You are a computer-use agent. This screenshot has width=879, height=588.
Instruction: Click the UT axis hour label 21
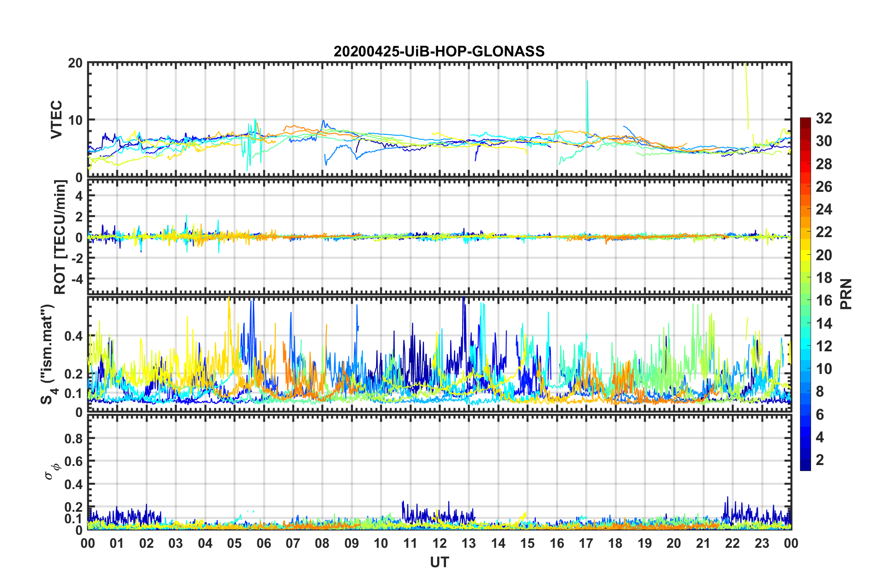703,543
